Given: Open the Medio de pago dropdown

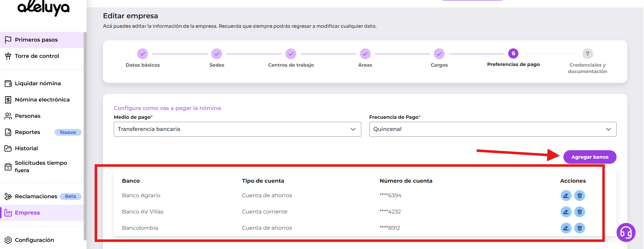Looking at the screenshot, I should [x=237, y=129].
